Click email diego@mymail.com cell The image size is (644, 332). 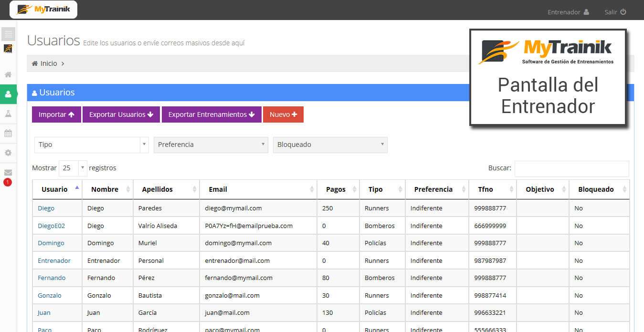point(258,208)
